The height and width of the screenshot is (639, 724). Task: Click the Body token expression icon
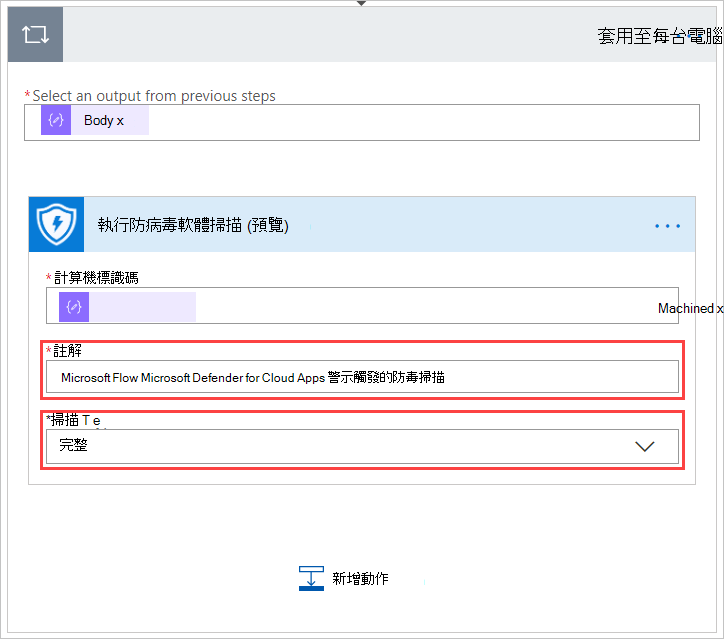(56, 120)
